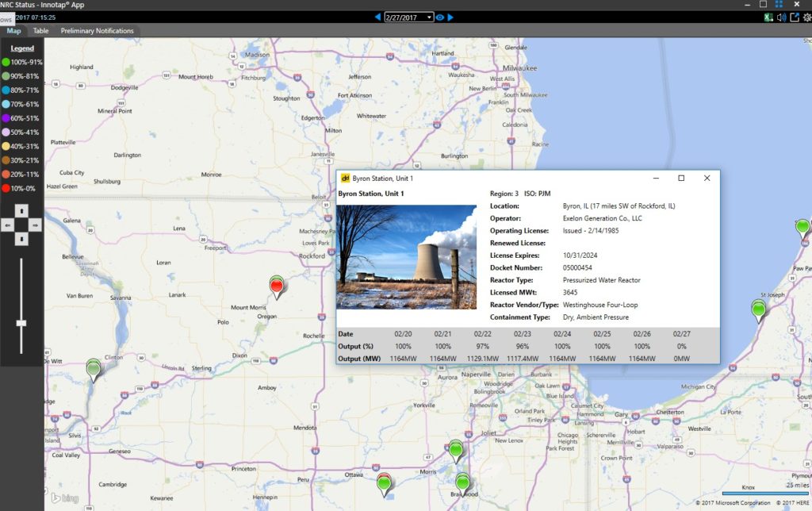Pan the map down
Image resolution: width=812 pixels, height=511 pixels.
(21, 239)
